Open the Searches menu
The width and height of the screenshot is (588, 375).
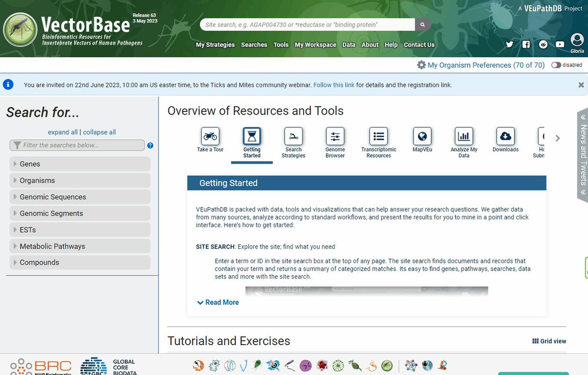tap(254, 45)
